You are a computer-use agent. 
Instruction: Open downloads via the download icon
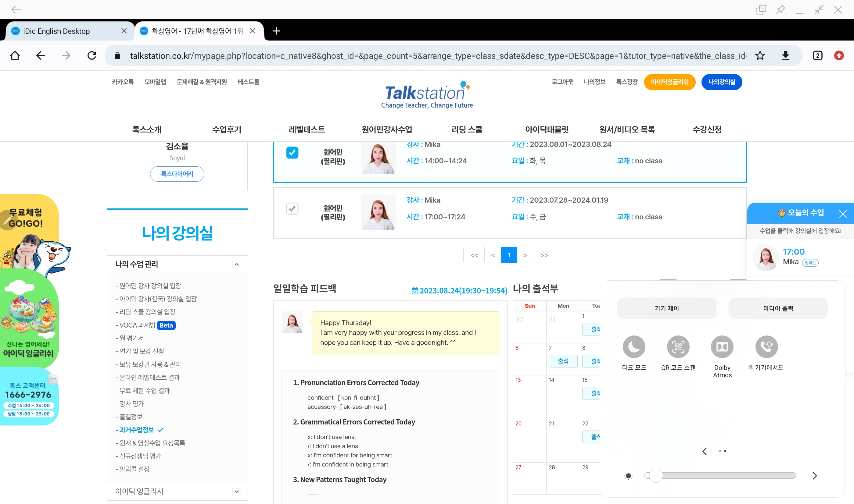coord(785,55)
